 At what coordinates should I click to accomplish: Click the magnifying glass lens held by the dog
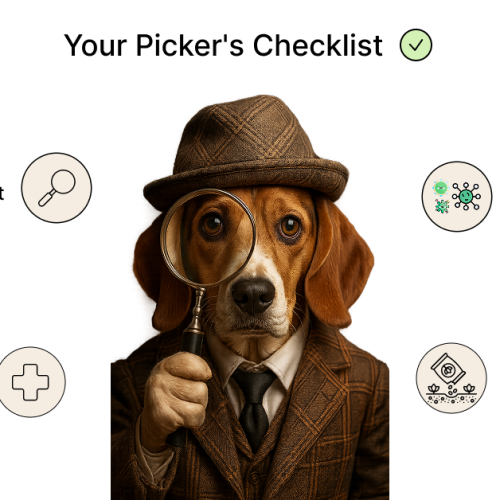point(208,238)
